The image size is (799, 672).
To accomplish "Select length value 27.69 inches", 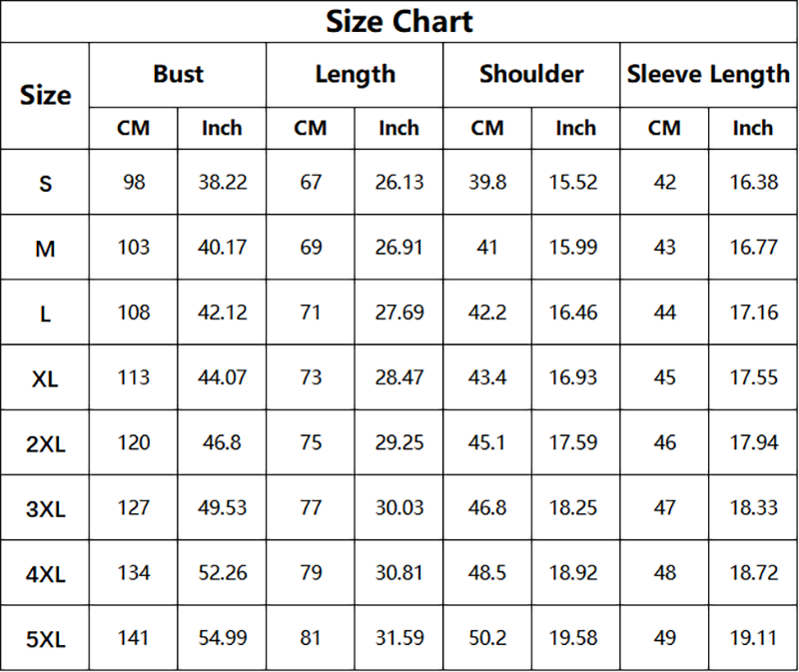I will coord(399,313).
